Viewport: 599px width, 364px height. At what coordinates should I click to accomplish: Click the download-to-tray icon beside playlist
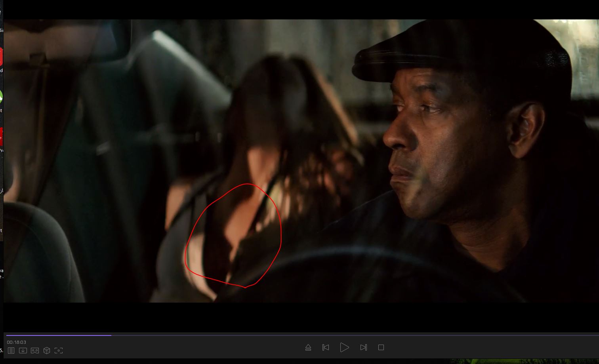[23, 351]
